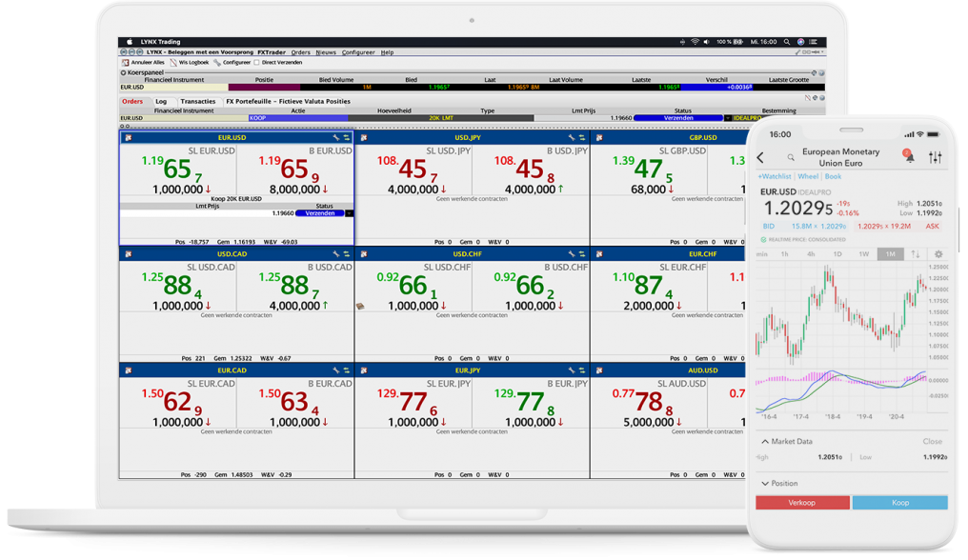Screen dimensions: 968x560
Task: Click the +Watchlist link on the phone
Action: point(775,176)
